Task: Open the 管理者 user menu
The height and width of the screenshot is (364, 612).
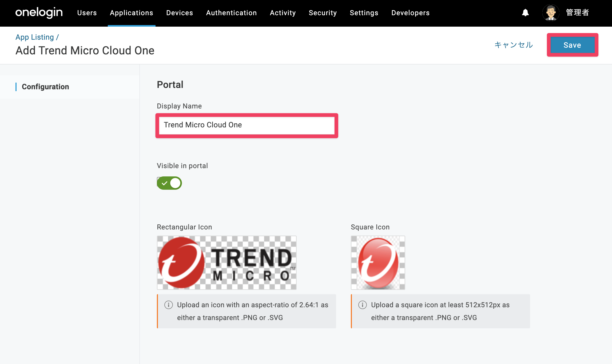Action: pyautogui.click(x=578, y=13)
